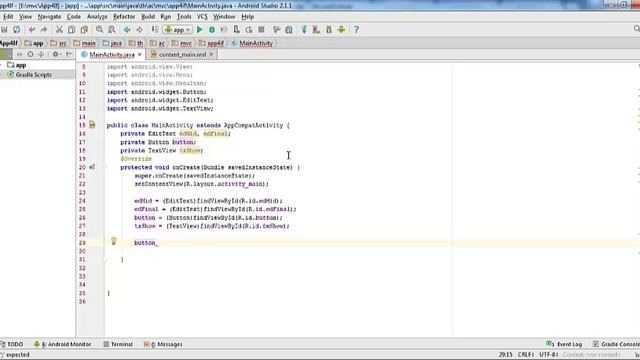Screen dimensions: 640x360
Task: Open the Event Log tool window
Action: pos(564,344)
